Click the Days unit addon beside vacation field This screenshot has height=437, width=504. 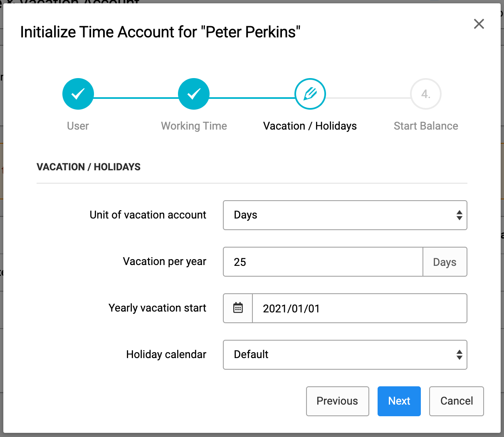[x=445, y=262]
